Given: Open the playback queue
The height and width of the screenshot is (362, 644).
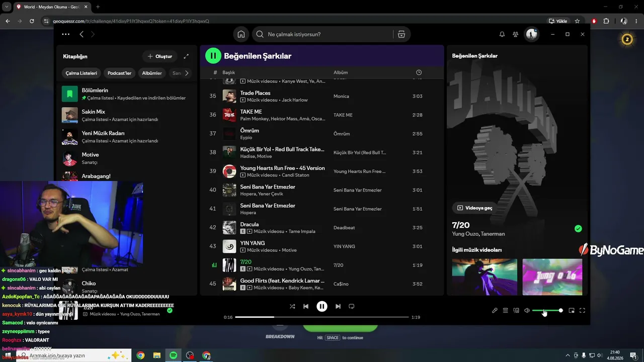Looking at the screenshot, I should coord(506,310).
